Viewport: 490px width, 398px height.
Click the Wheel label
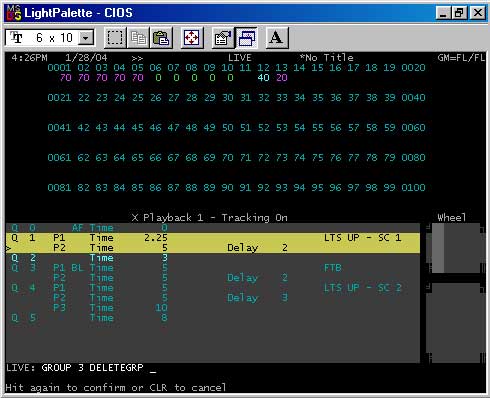(452, 218)
